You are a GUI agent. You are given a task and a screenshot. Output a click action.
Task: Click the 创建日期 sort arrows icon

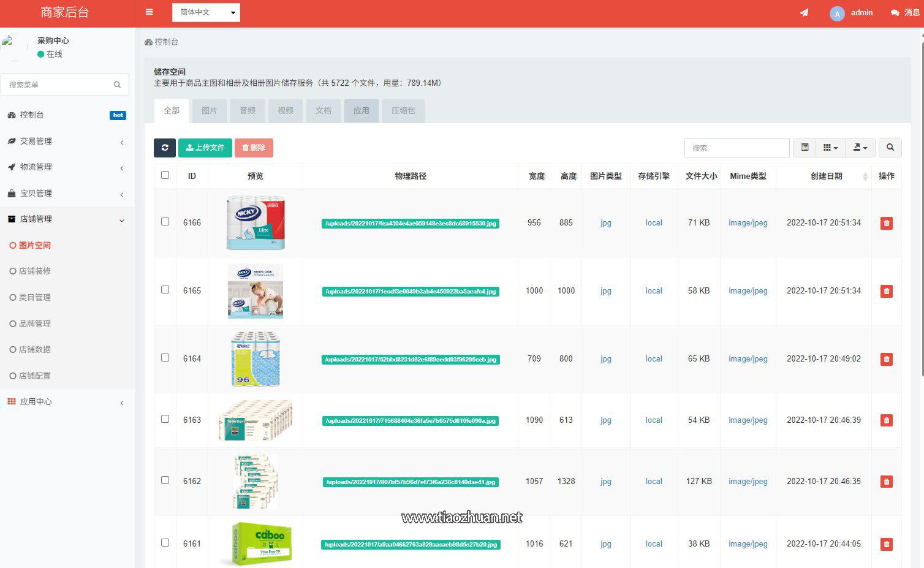point(865,176)
